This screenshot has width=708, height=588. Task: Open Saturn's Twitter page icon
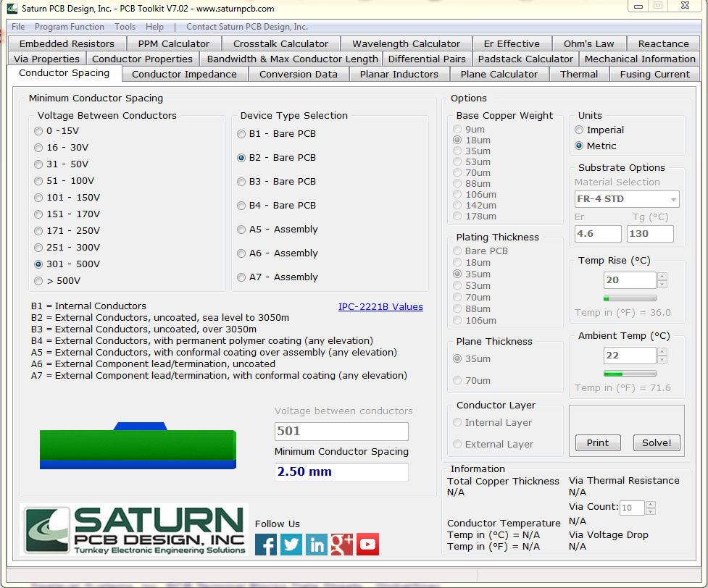(291, 544)
